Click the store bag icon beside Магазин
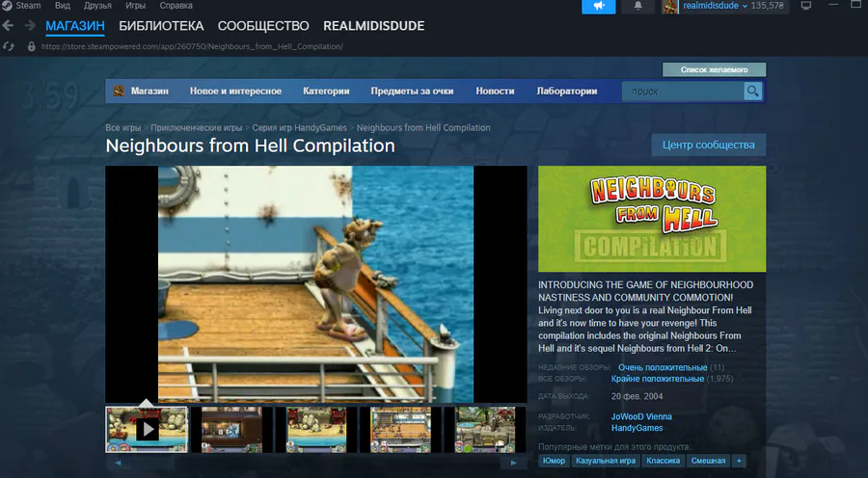868x478 pixels. click(119, 91)
